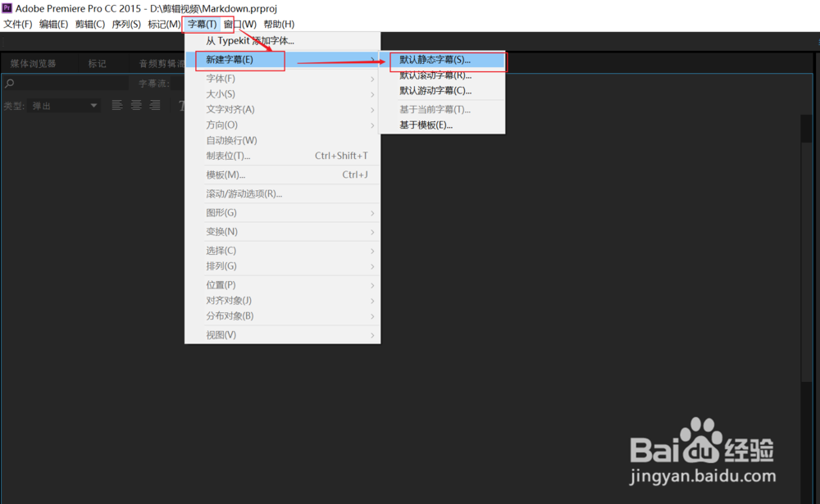Open the 文件(F) menu
Screen dimensions: 820x504
[18, 24]
